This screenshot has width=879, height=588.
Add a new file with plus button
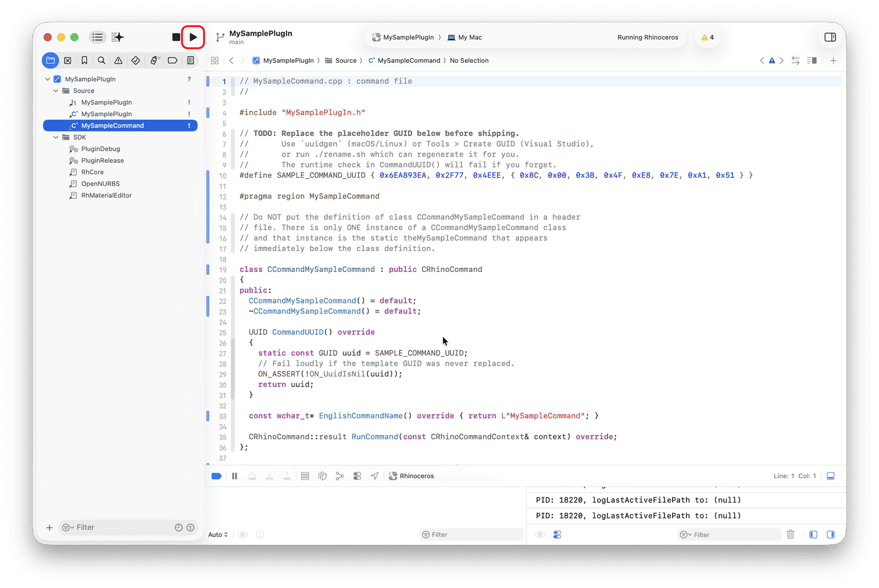(49, 528)
